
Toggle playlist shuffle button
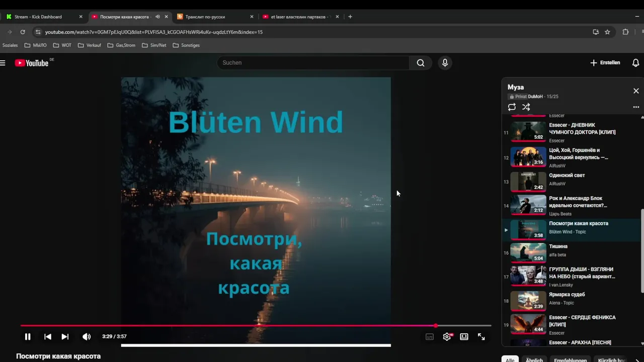click(x=526, y=107)
